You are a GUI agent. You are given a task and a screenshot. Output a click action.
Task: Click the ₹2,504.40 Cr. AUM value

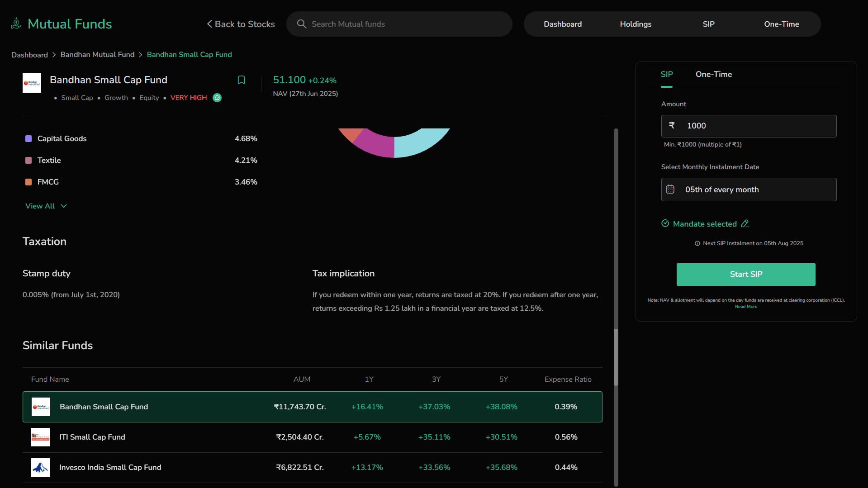300,437
